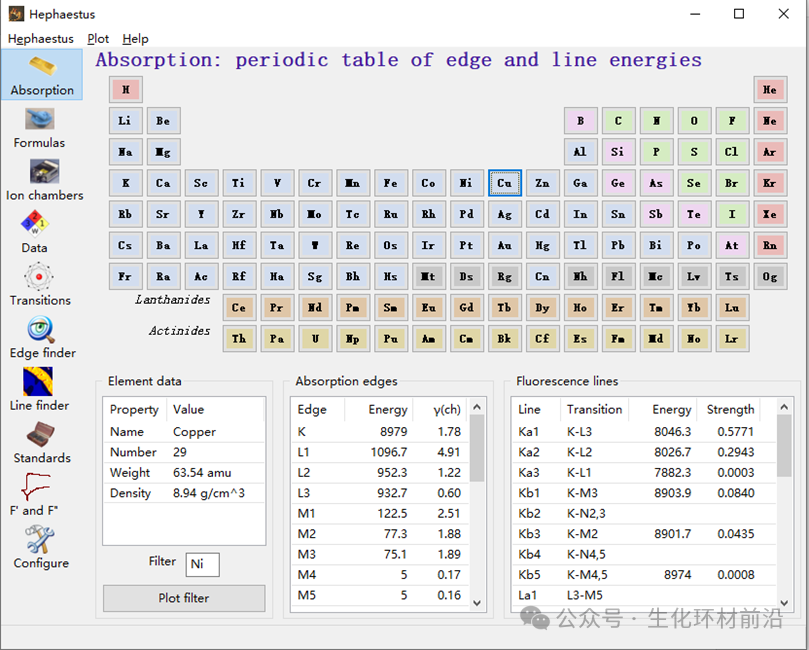Open the Configure tool
The height and width of the screenshot is (650, 809).
point(41,548)
